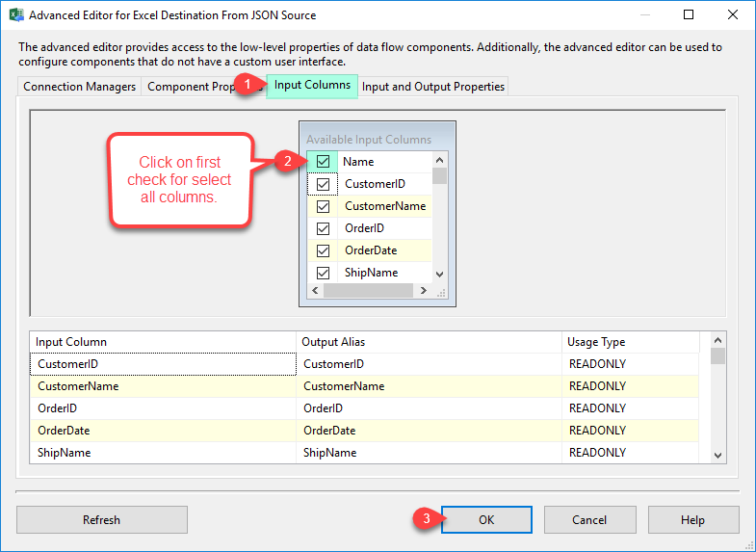The image size is (756, 552).
Task: Click OrderID label in Available Input Columns
Action: (x=364, y=228)
